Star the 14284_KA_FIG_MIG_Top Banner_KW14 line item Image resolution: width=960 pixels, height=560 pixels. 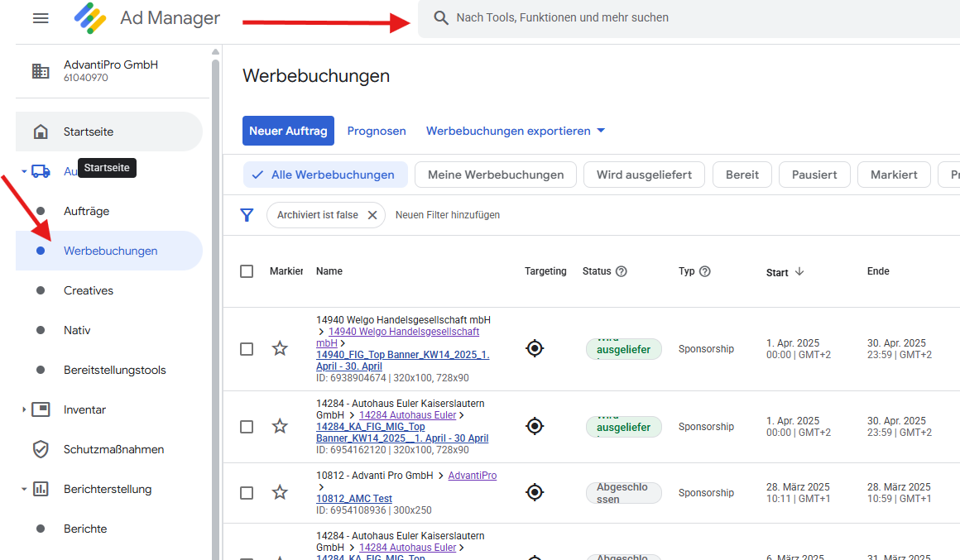click(280, 426)
